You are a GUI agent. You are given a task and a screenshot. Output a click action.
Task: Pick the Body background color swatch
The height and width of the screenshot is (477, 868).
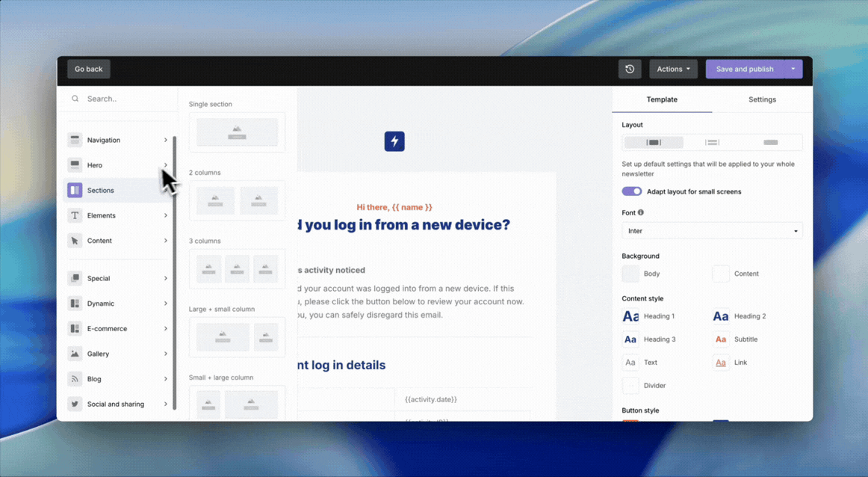(x=630, y=274)
